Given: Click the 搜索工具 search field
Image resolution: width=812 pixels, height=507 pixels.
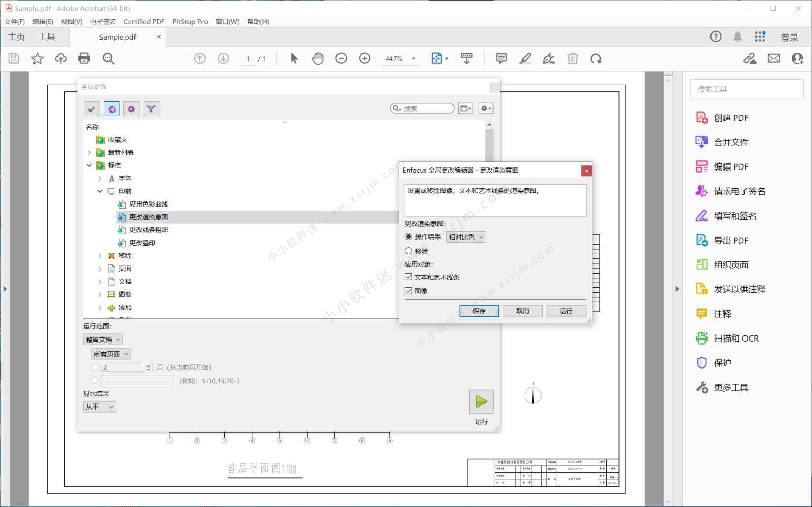Looking at the screenshot, I should pos(747,89).
